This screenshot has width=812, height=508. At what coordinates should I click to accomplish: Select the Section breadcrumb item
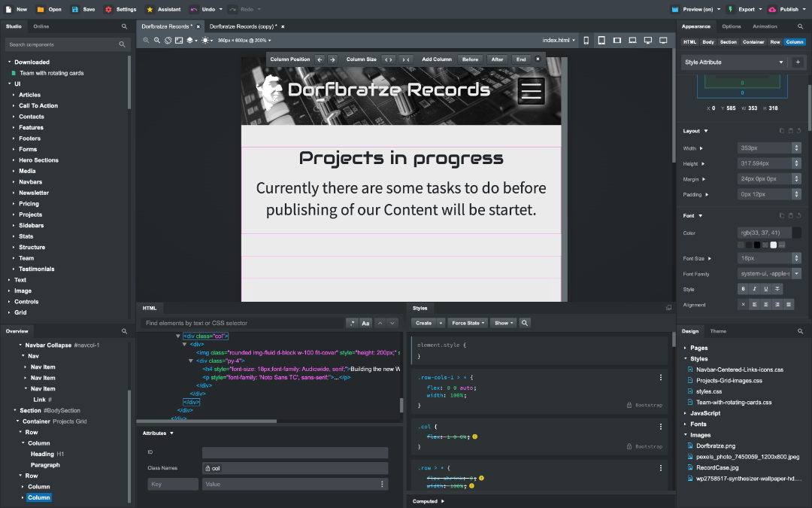[728, 42]
